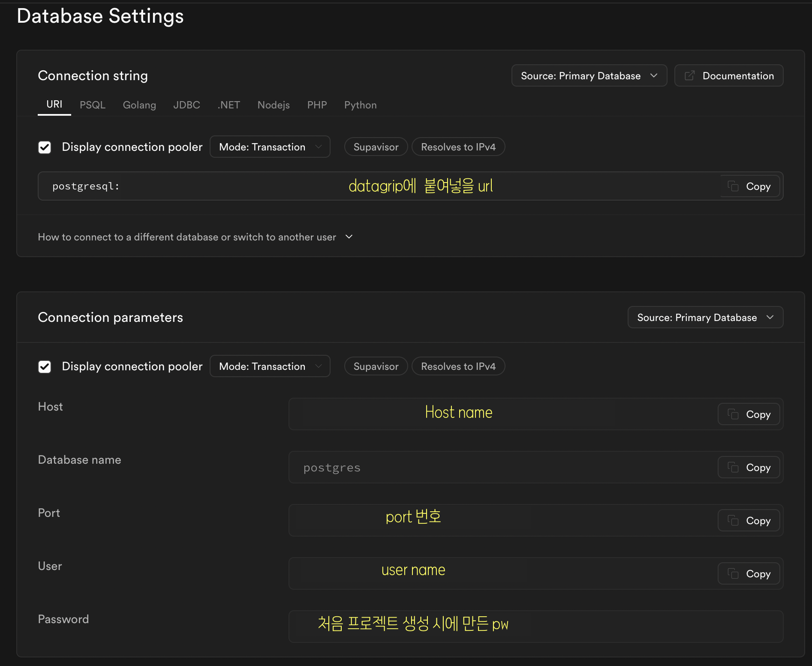Image resolution: width=812 pixels, height=666 pixels.
Task: Click the Connection parameters heading
Action: 110,318
